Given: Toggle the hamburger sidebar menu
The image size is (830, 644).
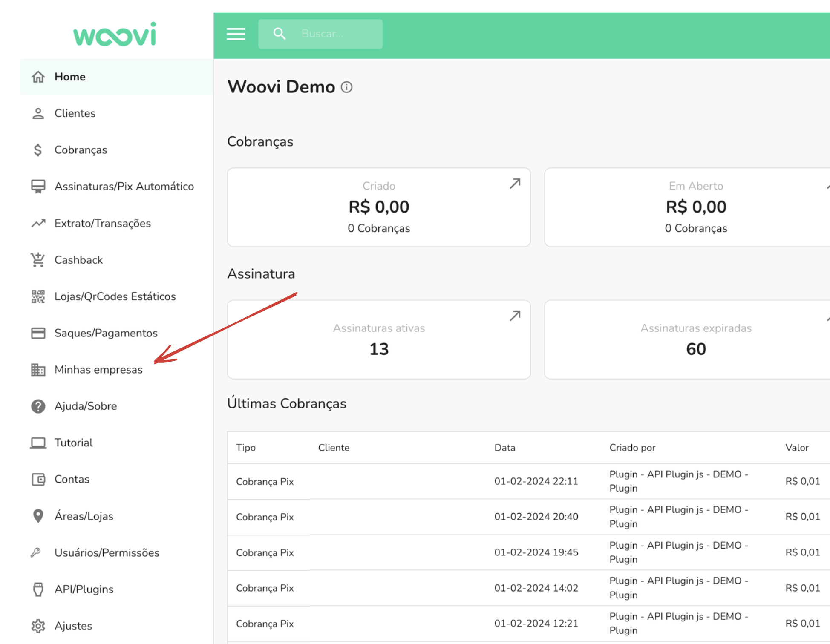Looking at the screenshot, I should tap(236, 34).
